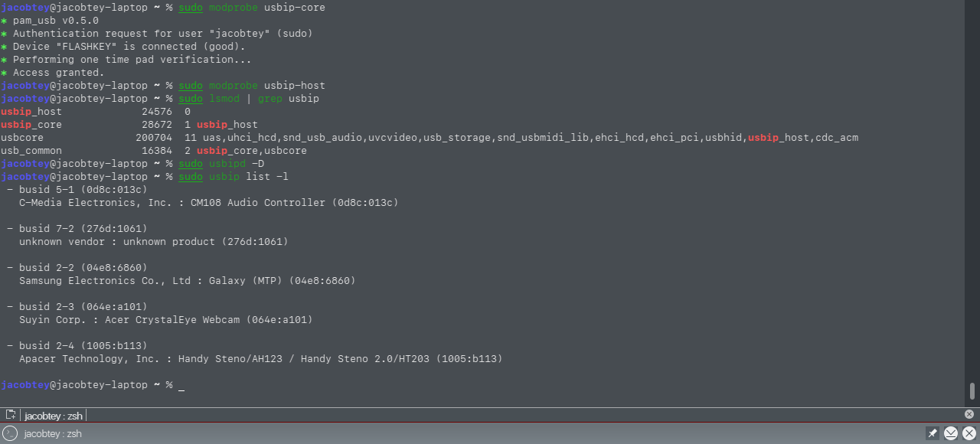Image resolution: width=980 pixels, height=444 pixels.
Task: Click the 'sudo modprobe usbip-core' command
Action: [x=252, y=8]
